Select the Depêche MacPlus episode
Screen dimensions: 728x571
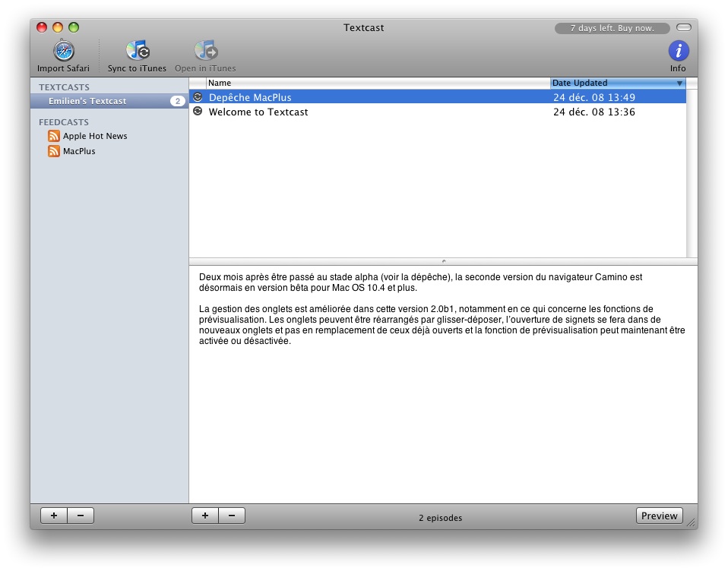coord(438,97)
